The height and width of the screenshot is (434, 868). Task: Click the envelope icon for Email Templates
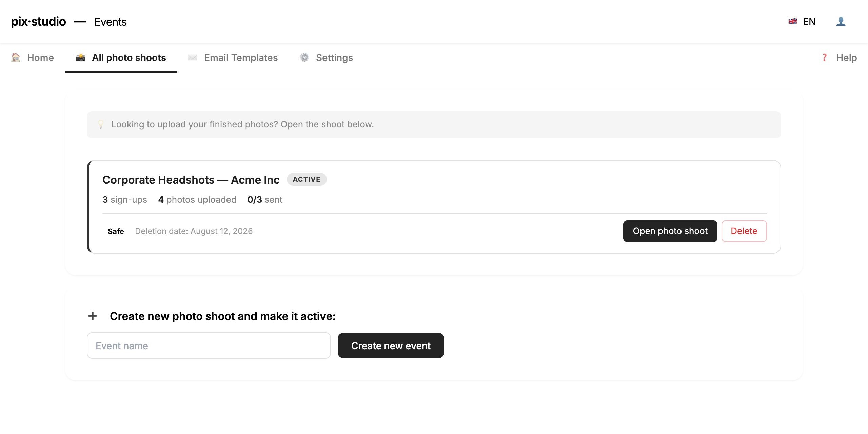pyautogui.click(x=193, y=58)
